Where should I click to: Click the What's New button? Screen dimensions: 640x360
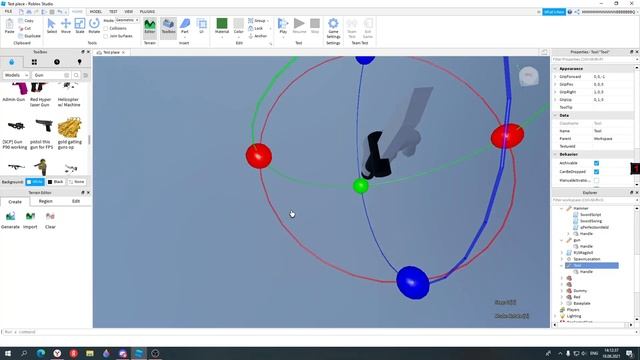point(554,12)
